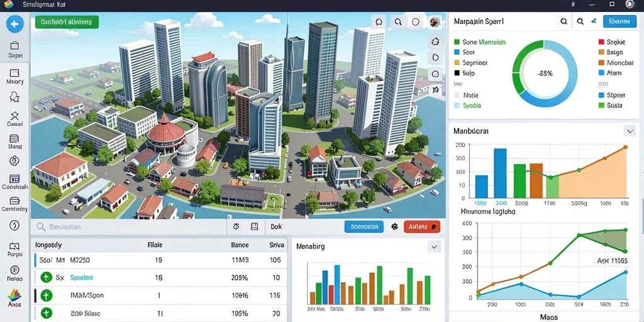Toggle the green plus circle in the Spaten row
Screen dimensions: 644x322
[47, 277]
